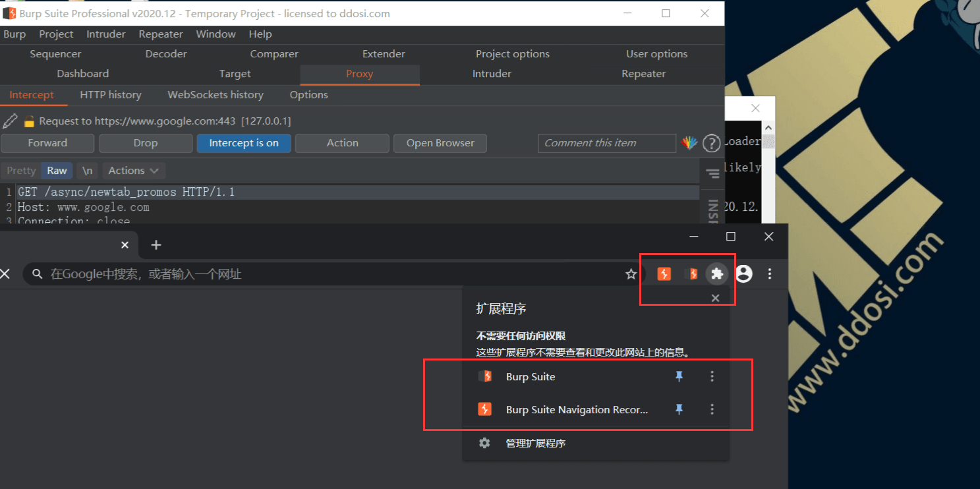Viewport: 980px width, 489px height.
Task: Switch to the Sequencer tab
Action: [55, 54]
